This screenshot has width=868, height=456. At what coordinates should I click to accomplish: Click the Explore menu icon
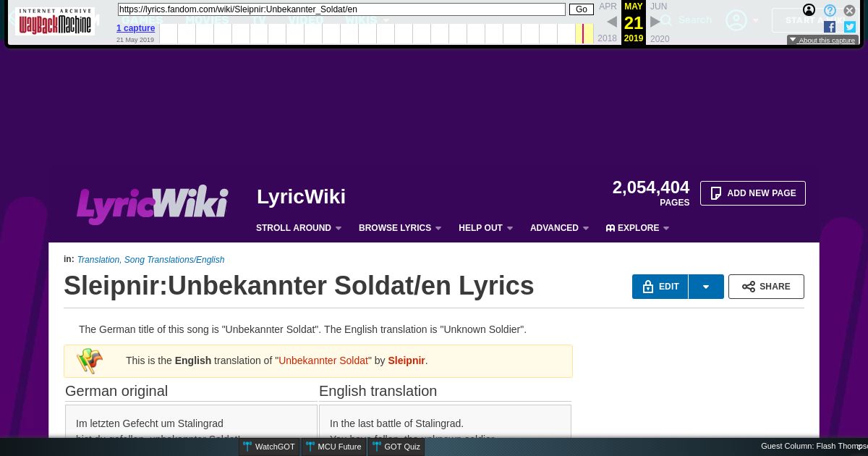tap(610, 228)
